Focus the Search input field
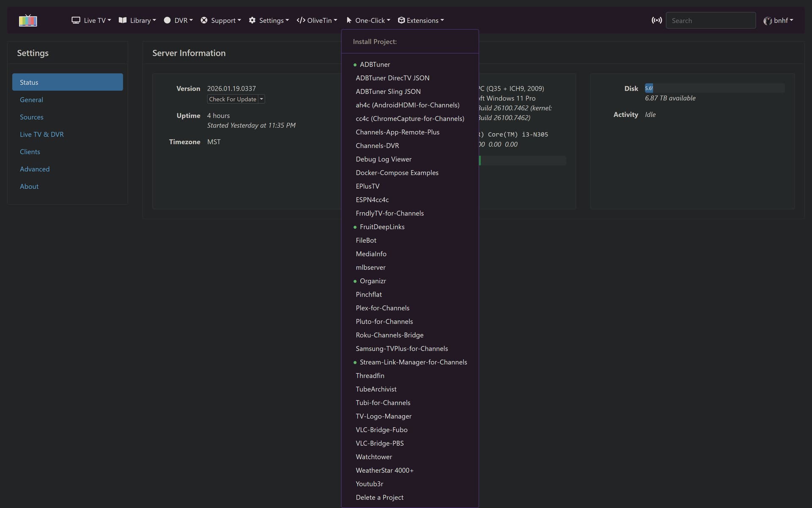The height and width of the screenshot is (508, 812). (710, 20)
